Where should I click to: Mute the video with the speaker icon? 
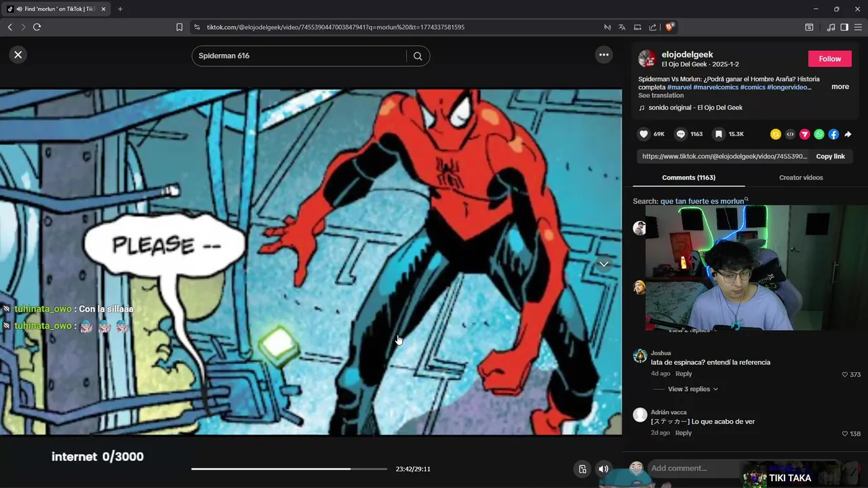coord(603,469)
